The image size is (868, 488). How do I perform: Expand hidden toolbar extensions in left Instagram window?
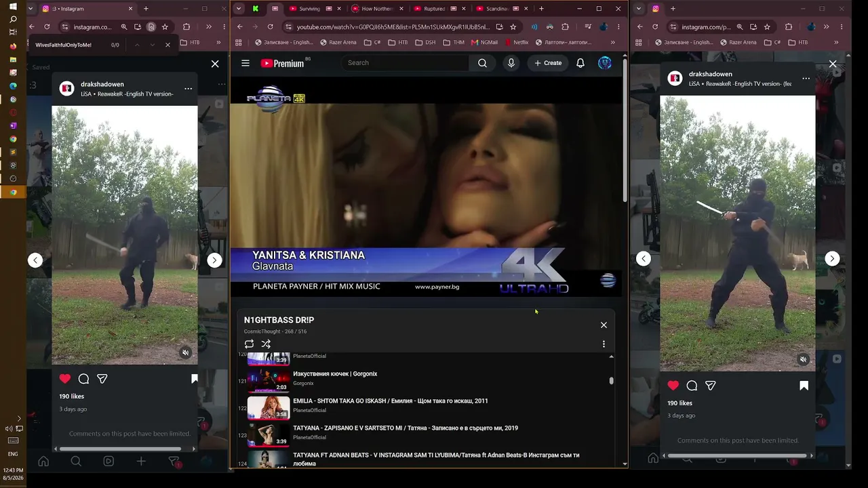tap(209, 27)
